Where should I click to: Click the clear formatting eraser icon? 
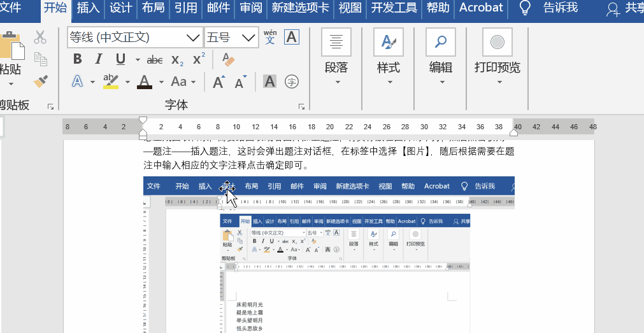(228, 60)
